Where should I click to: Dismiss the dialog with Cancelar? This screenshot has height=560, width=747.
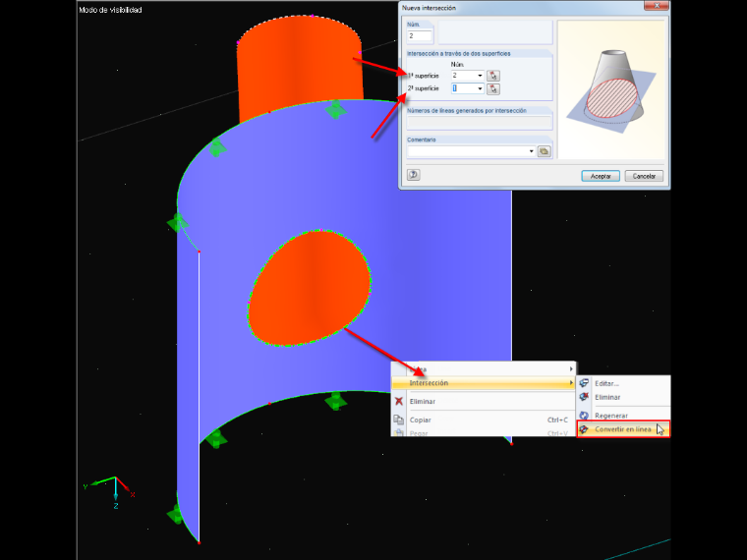[644, 176]
